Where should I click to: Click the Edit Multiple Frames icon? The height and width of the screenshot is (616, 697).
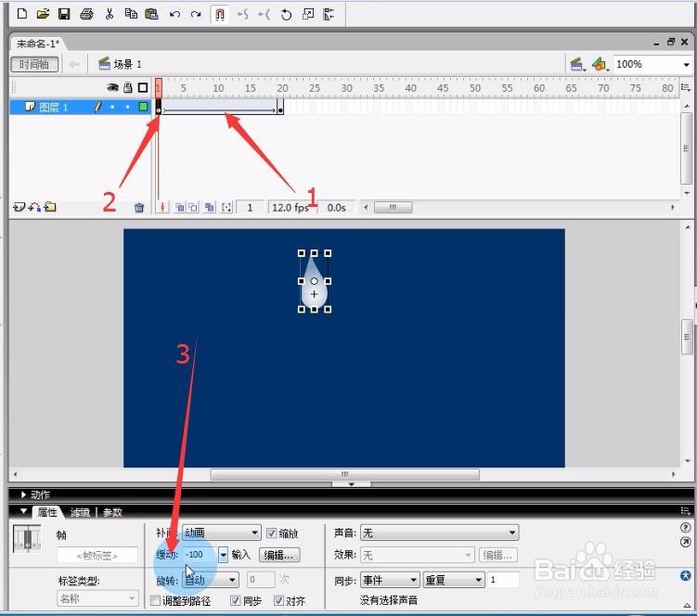coord(210,208)
